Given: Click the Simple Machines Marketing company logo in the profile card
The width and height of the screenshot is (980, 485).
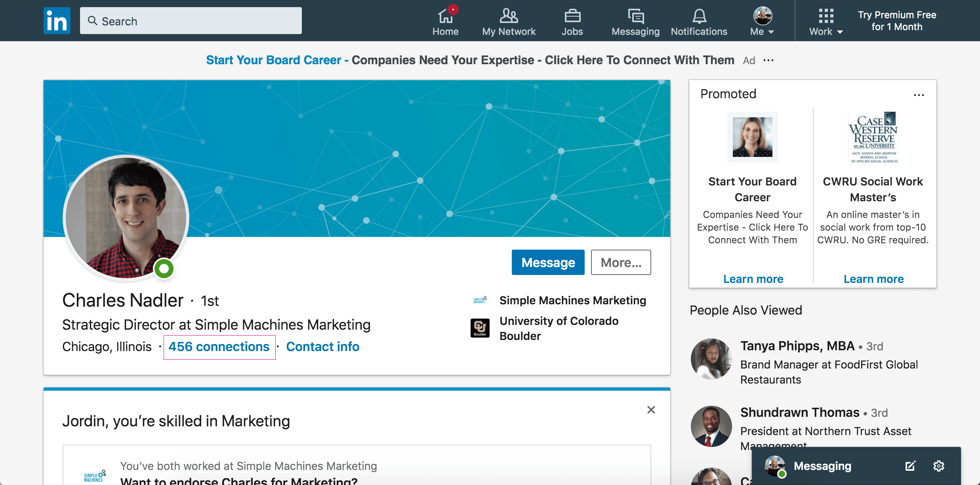Looking at the screenshot, I should (480, 300).
